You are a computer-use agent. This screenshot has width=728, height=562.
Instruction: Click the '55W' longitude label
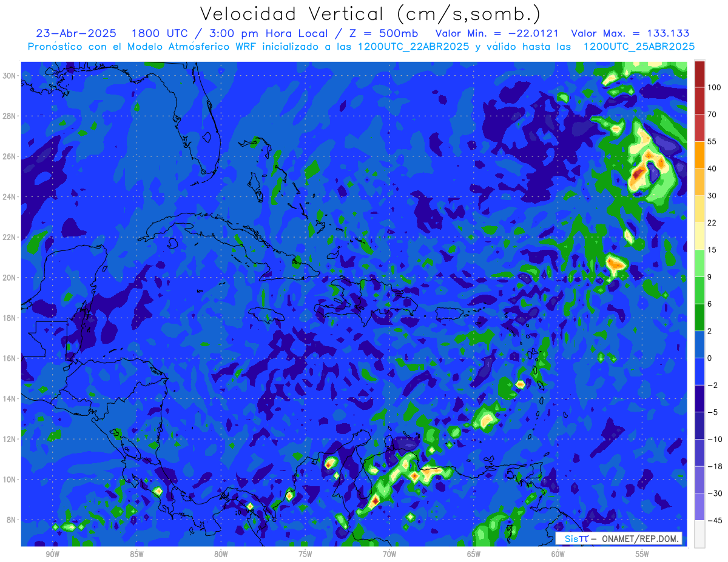pyautogui.click(x=642, y=554)
